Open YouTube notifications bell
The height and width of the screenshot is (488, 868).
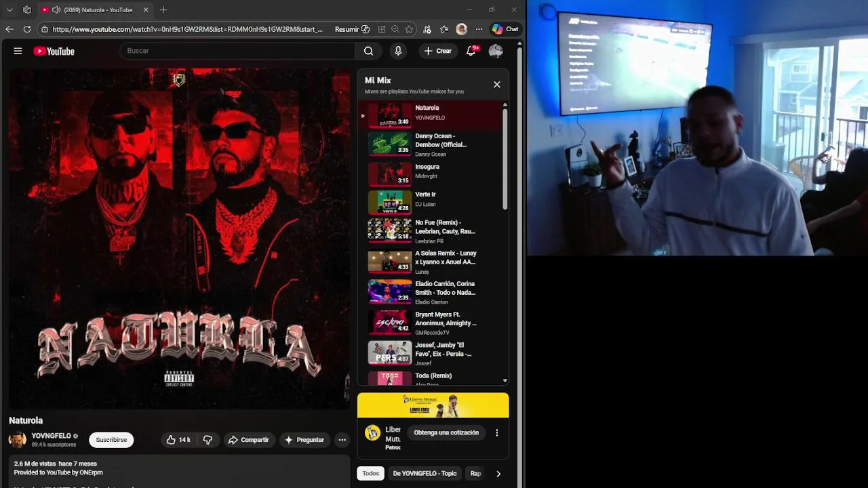coord(471,51)
